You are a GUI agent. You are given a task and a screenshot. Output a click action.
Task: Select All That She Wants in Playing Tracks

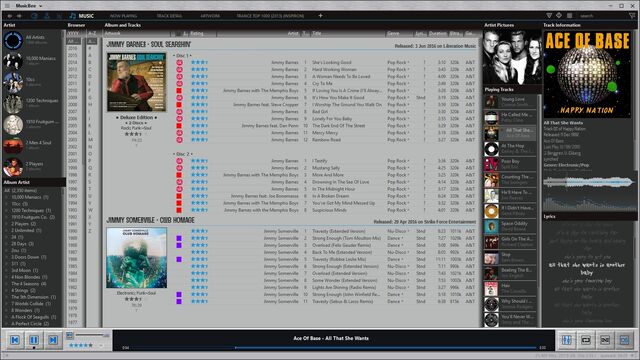[510, 133]
